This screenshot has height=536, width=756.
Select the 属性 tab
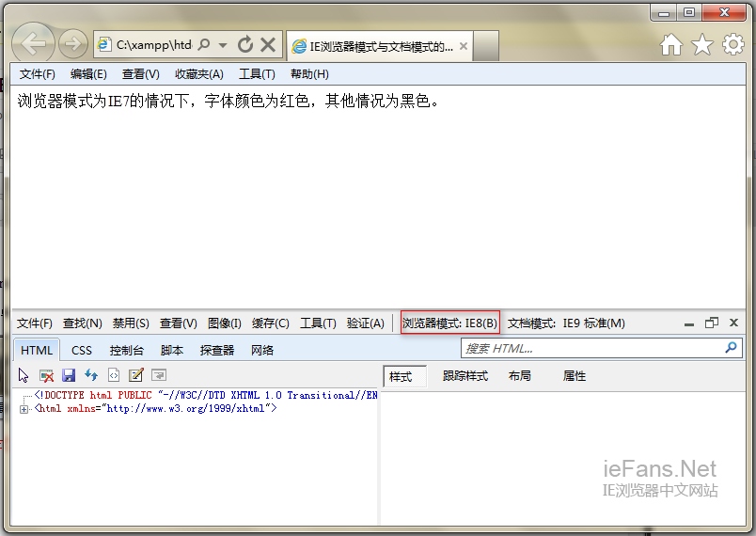(575, 376)
